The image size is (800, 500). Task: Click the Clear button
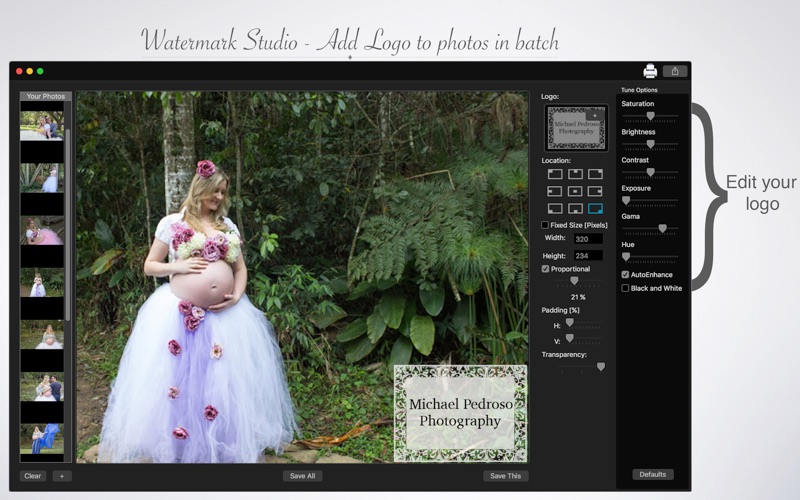[33, 476]
